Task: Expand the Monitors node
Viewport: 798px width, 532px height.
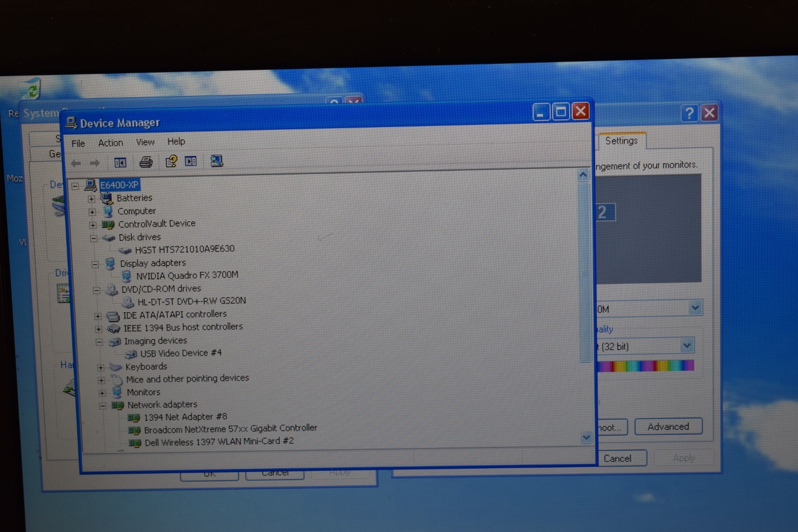Action: click(x=102, y=393)
